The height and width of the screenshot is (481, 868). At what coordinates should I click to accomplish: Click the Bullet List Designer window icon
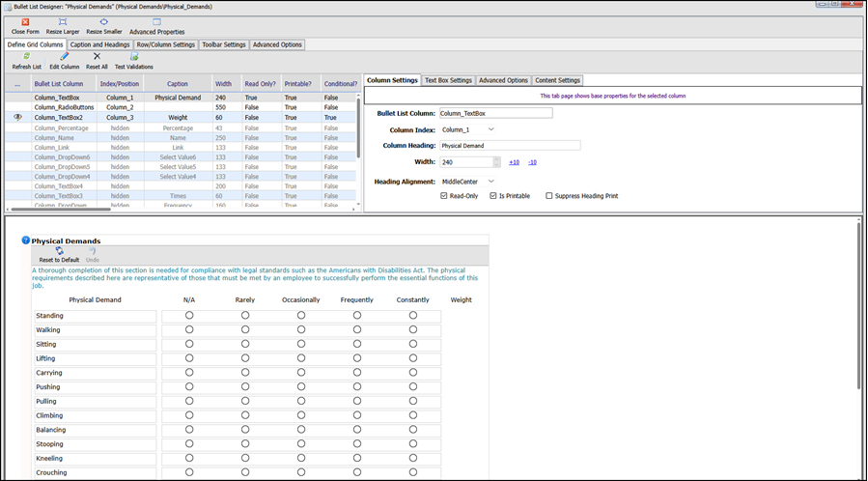[x=8, y=7]
